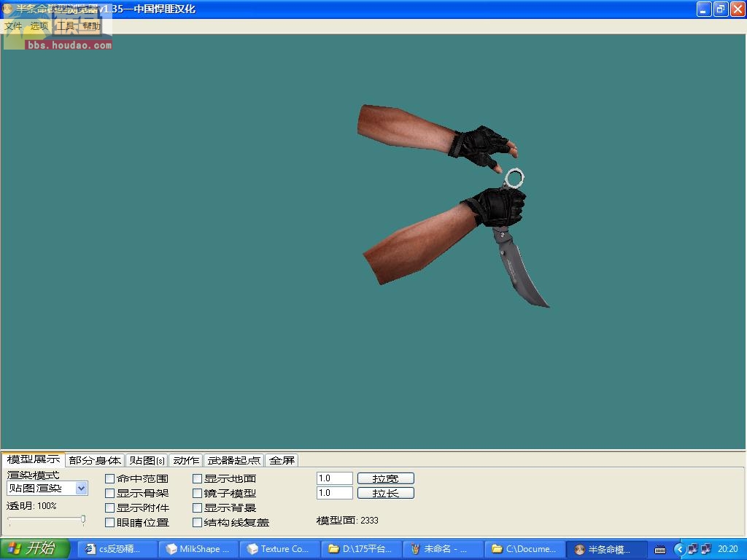Go to the 动作 tab
The width and height of the screenshot is (747, 560).
click(x=186, y=461)
